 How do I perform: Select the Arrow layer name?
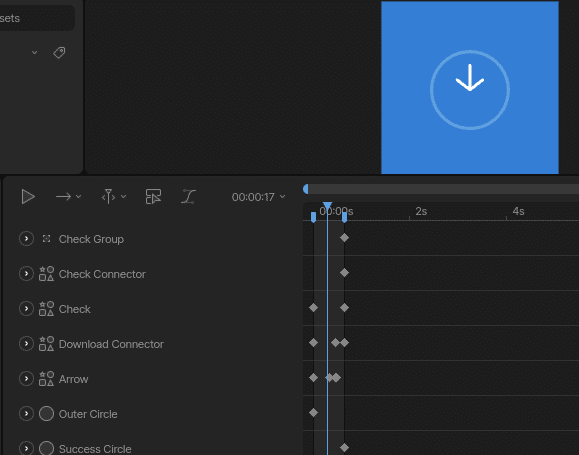click(73, 379)
